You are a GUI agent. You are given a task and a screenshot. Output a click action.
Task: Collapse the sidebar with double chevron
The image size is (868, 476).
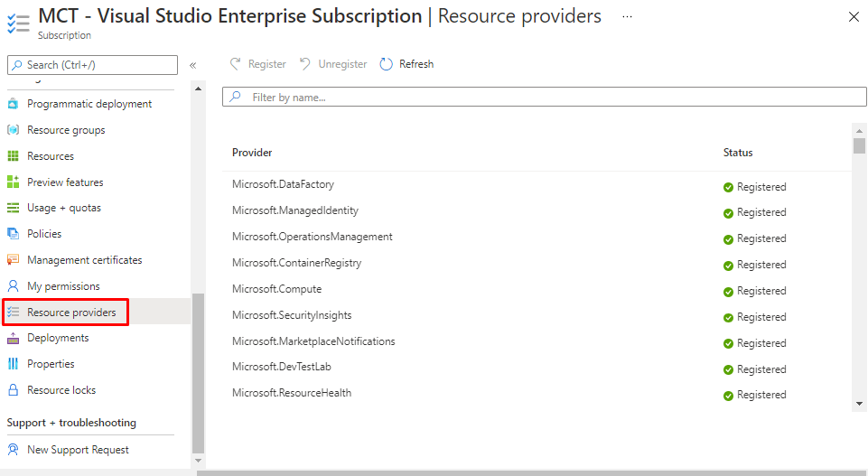(x=192, y=65)
